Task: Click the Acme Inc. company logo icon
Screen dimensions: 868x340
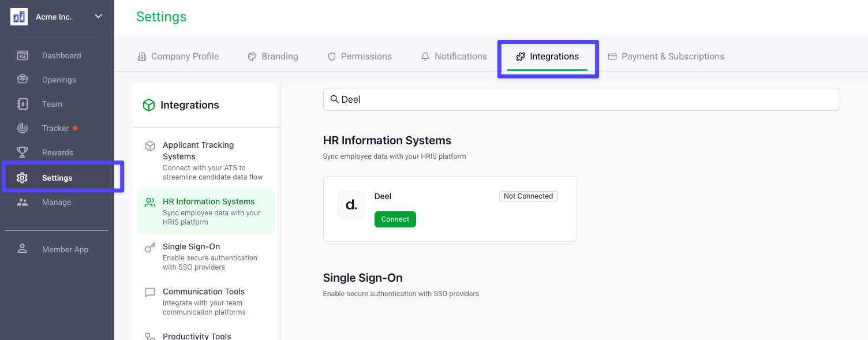Action: click(x=19, y=17)
